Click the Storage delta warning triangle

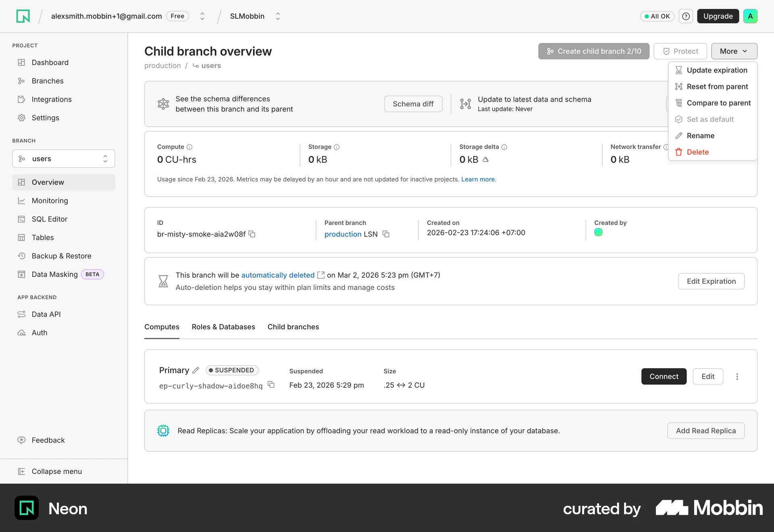pyautogui.click(x=486, y=160)
